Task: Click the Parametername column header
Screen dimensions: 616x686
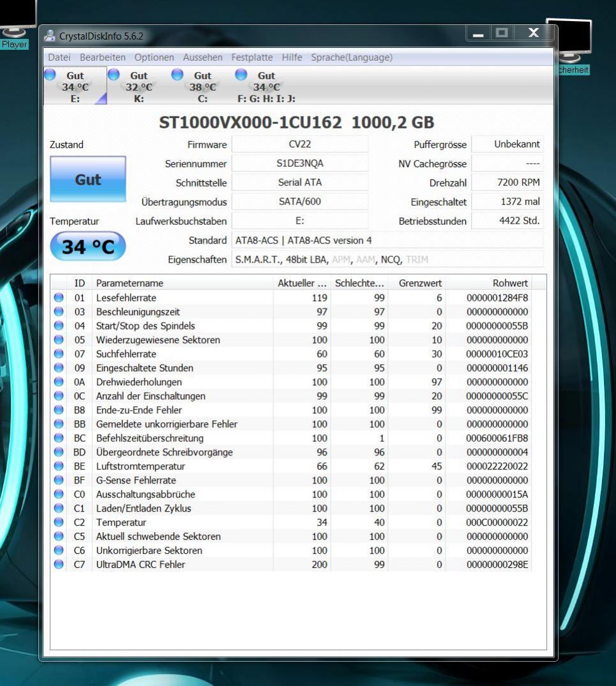Action: pos(183,283)
